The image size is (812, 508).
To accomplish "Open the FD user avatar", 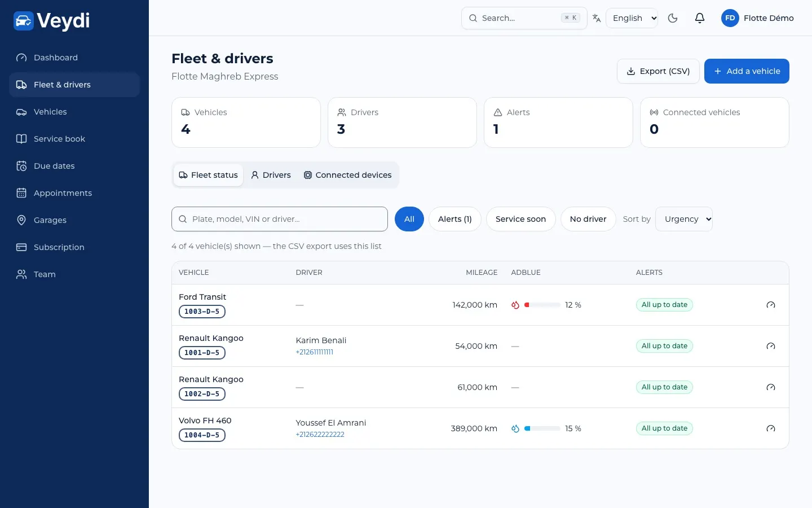I will pos(730,18).
